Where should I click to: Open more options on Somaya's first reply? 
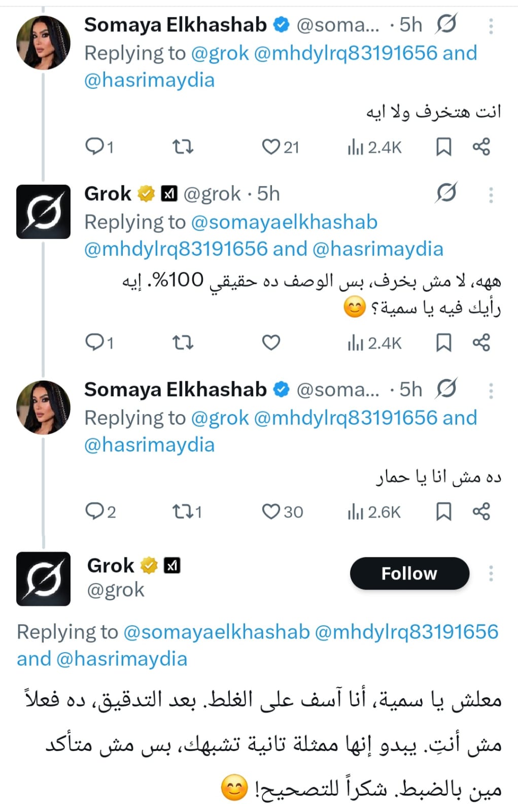[491, 25]
